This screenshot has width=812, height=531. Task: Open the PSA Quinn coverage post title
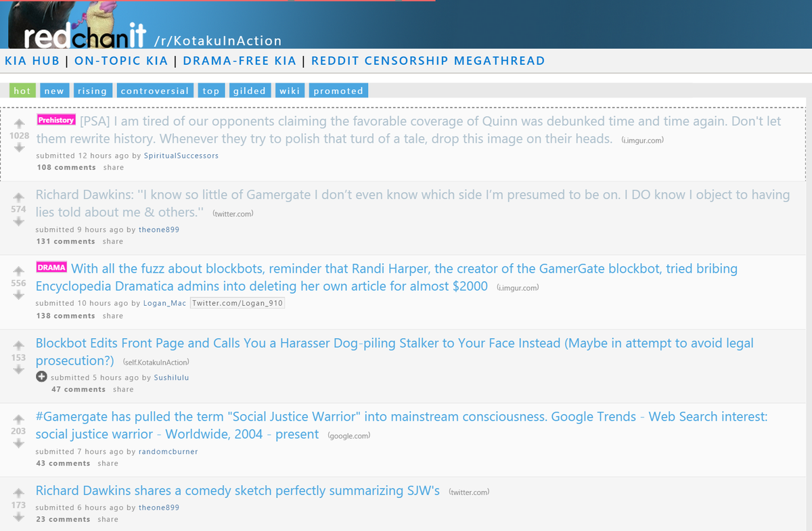point(409,130)
